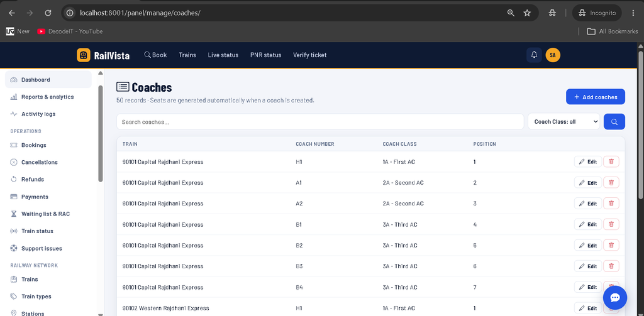Click the blue search magnifier button
Screen dimensions: 644x316
[614, 121]
